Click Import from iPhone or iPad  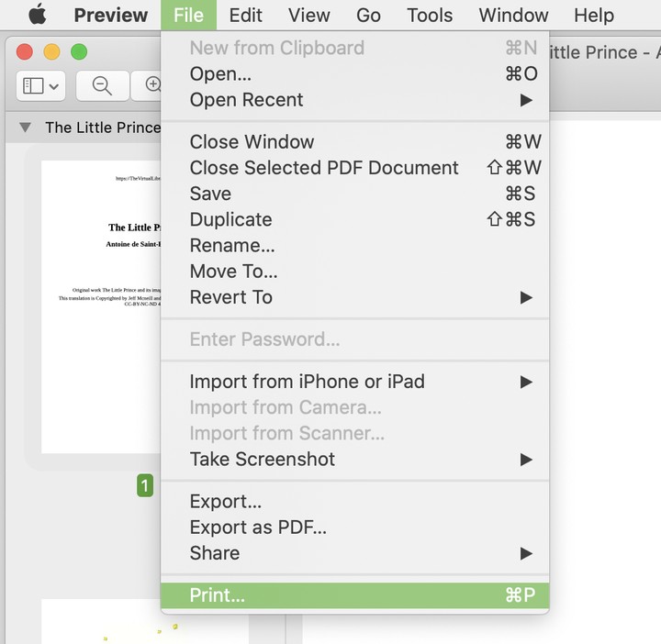pyautogui.click(x=307, y=381)
